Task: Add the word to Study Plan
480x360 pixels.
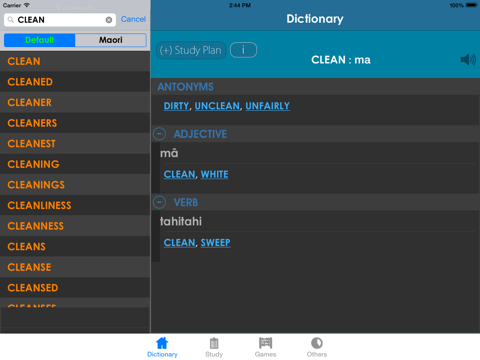Action: tap(191, 50)
